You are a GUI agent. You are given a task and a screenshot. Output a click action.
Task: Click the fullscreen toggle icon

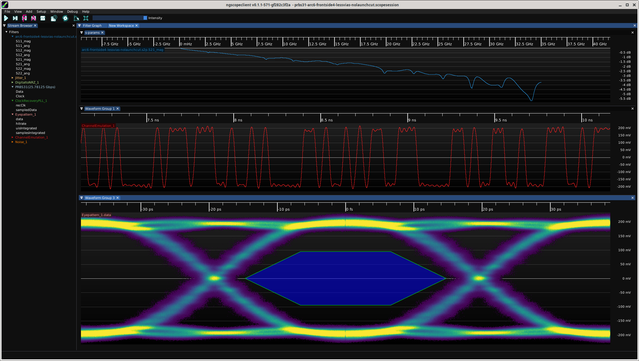pyautogui.click(x=86, y=18)
